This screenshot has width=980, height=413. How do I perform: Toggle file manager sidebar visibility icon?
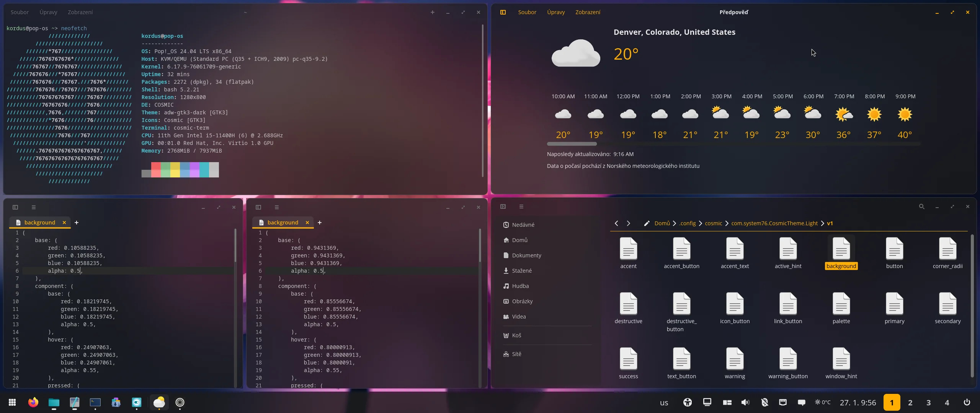[503, 206]
